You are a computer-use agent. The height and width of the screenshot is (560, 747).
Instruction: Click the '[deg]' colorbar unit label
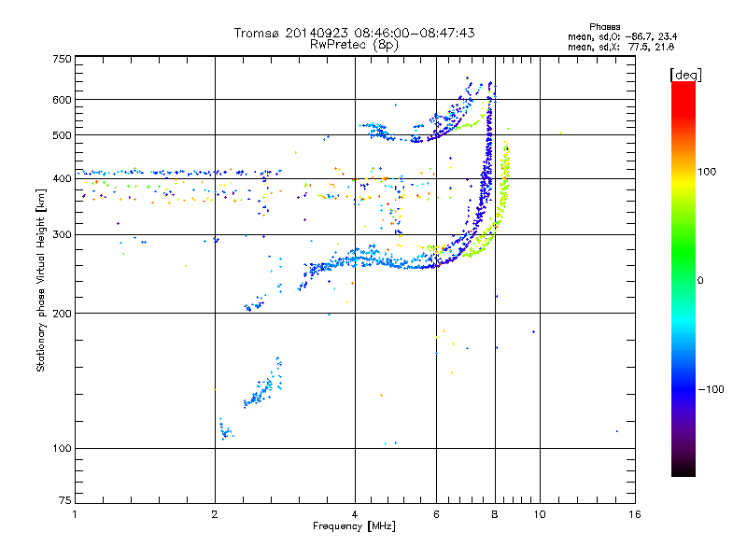[685, 75]
